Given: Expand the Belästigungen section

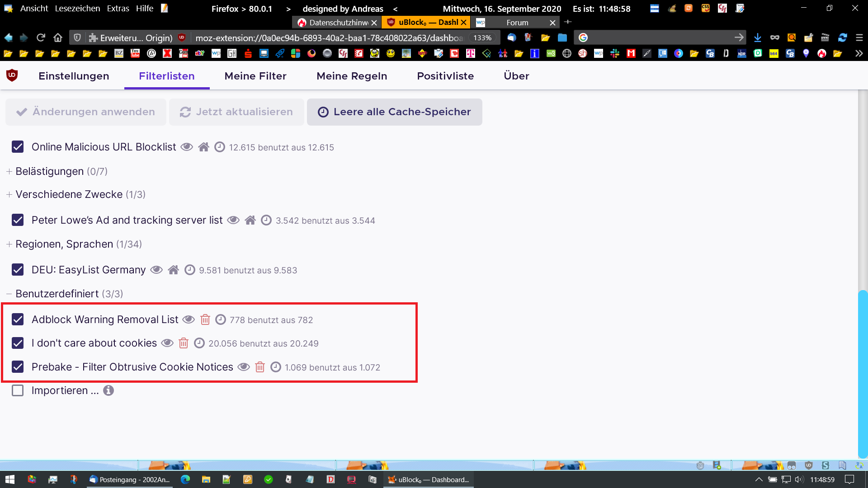Looking at the screenshot, I should (x=50, y=171).
